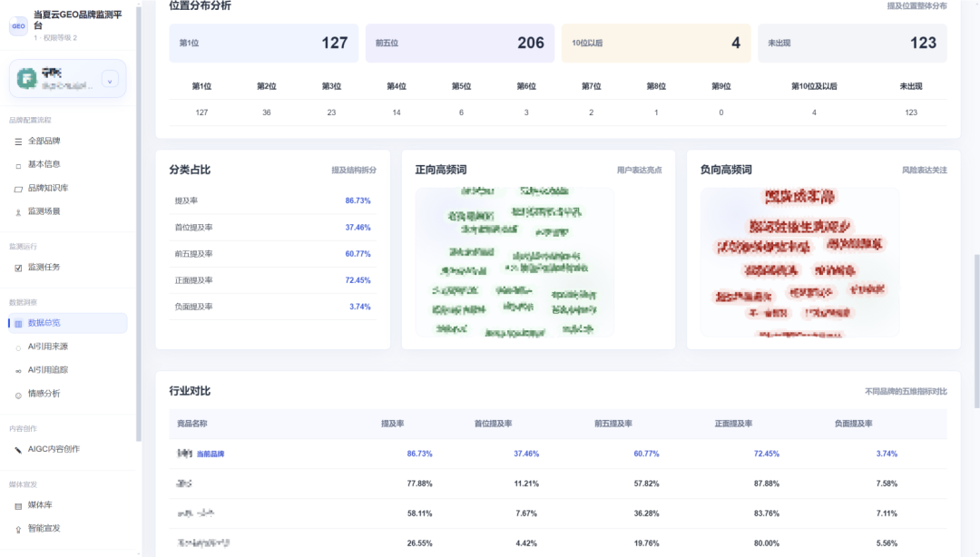
Task: Click the 监测任务 checkbox icon
Action: [x=18, y=268]
